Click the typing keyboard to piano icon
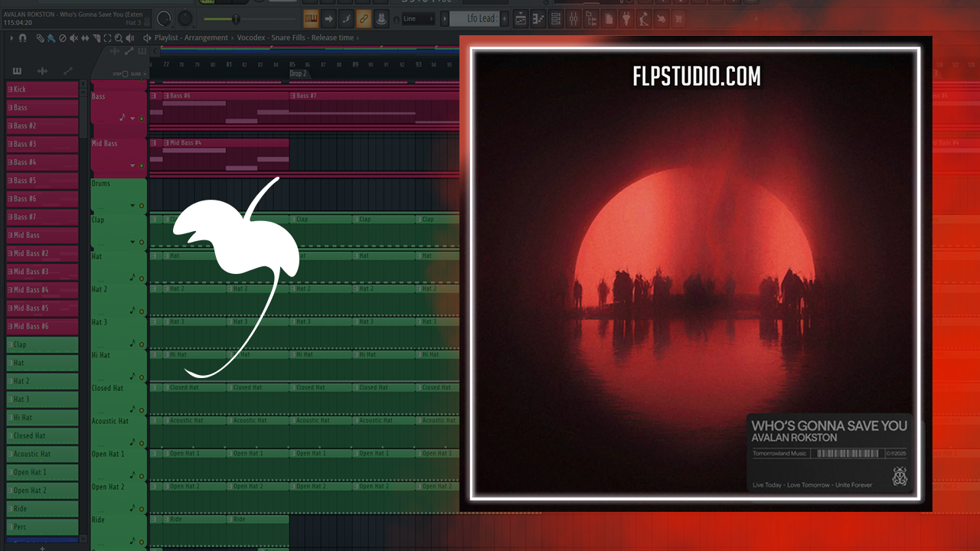980x551 pixels. [311, 18]
